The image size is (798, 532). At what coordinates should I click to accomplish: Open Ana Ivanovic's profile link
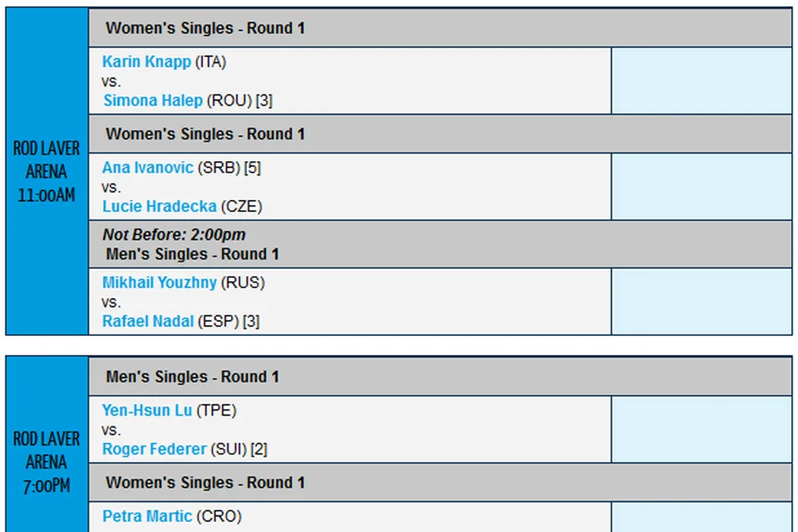pos(148,168)
